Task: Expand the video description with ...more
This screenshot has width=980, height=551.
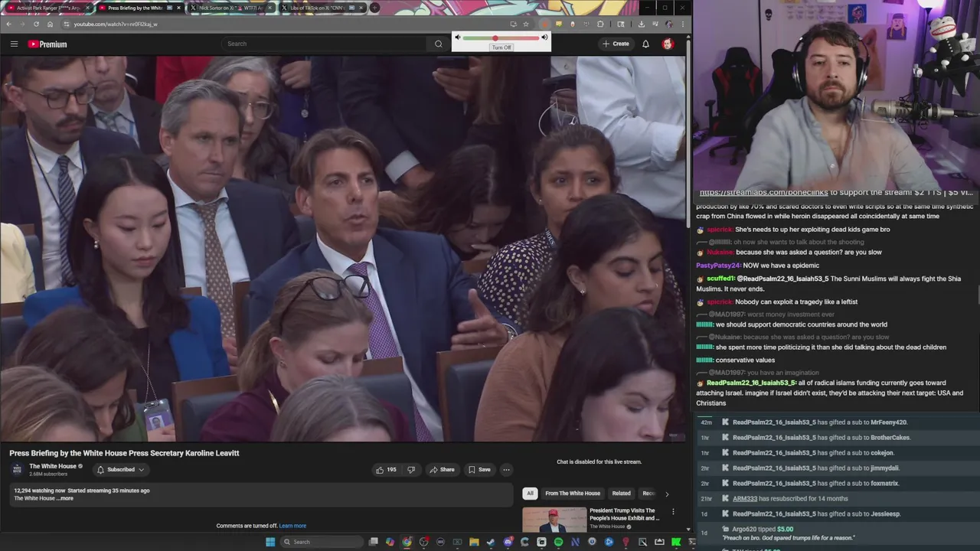Action: point(65,498)
